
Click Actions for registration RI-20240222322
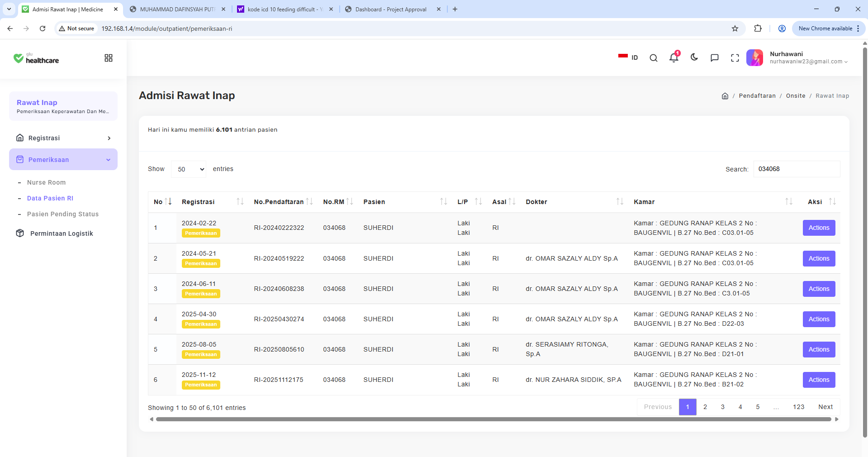[x=819, y=228]
